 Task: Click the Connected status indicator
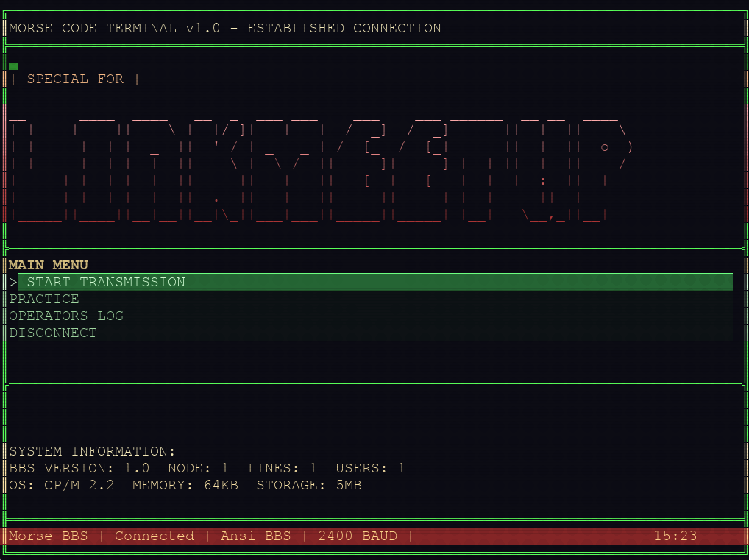click(x=155, y=536)
